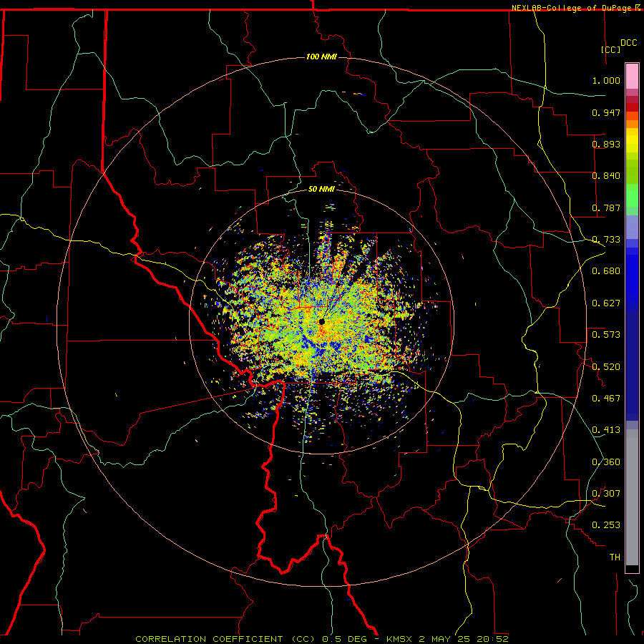Select the [CC] legend unit label
The image size is (644, 644).
(x=610, y=49)
